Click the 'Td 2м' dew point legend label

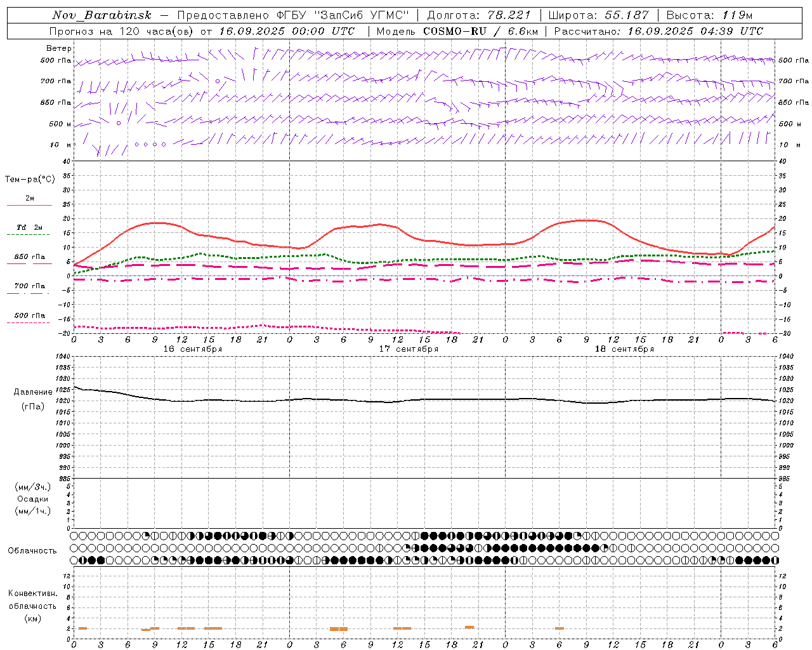(30, 227)
